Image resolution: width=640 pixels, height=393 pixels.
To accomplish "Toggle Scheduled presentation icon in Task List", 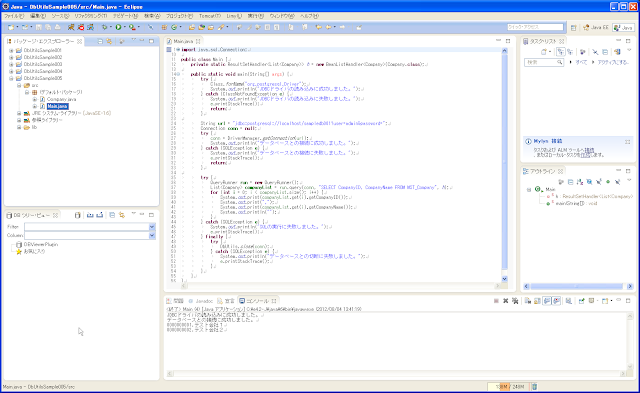I will pyautogui.click(x=570, y=52).
